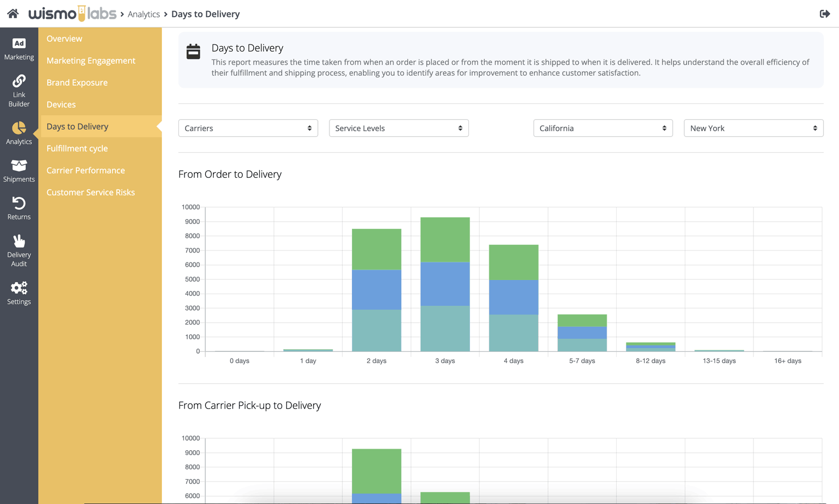Open the Shipments box icon
Viewport: 839px width, 504px height.
pos(19,165)
